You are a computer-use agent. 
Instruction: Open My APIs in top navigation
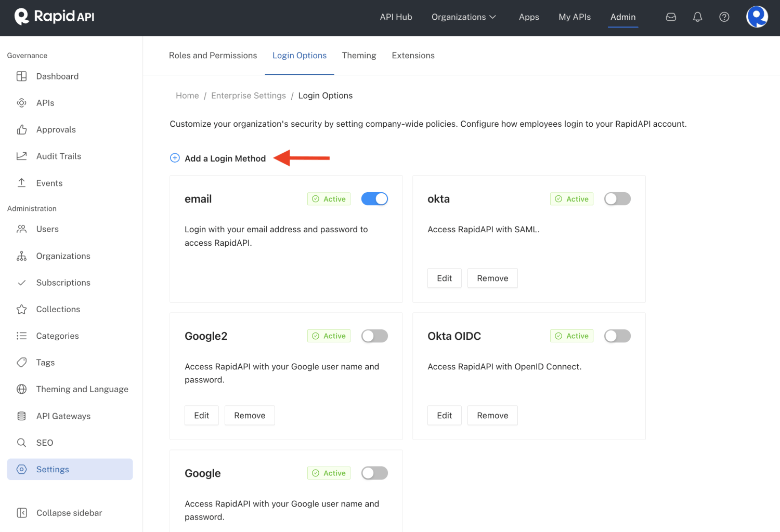[575, 17]
